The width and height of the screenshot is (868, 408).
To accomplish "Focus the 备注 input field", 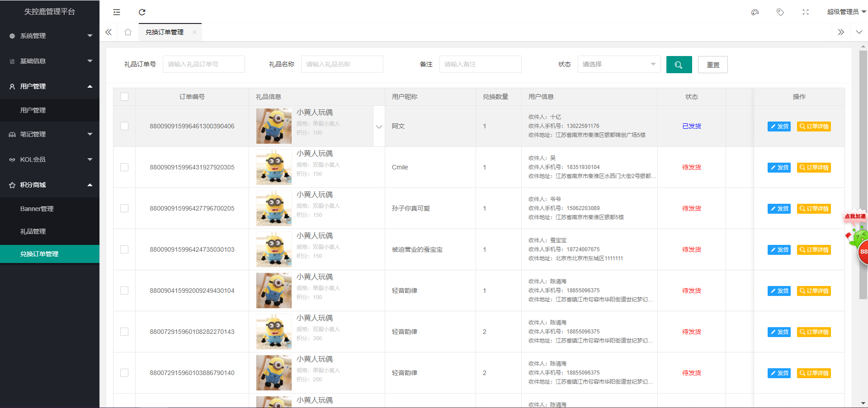I will pos(481,64).
